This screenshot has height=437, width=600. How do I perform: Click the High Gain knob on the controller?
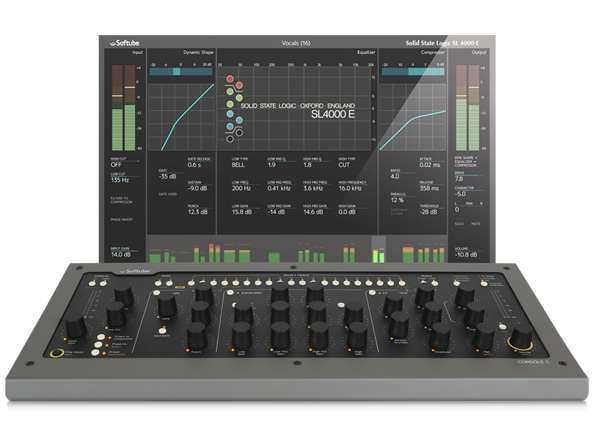357,336
